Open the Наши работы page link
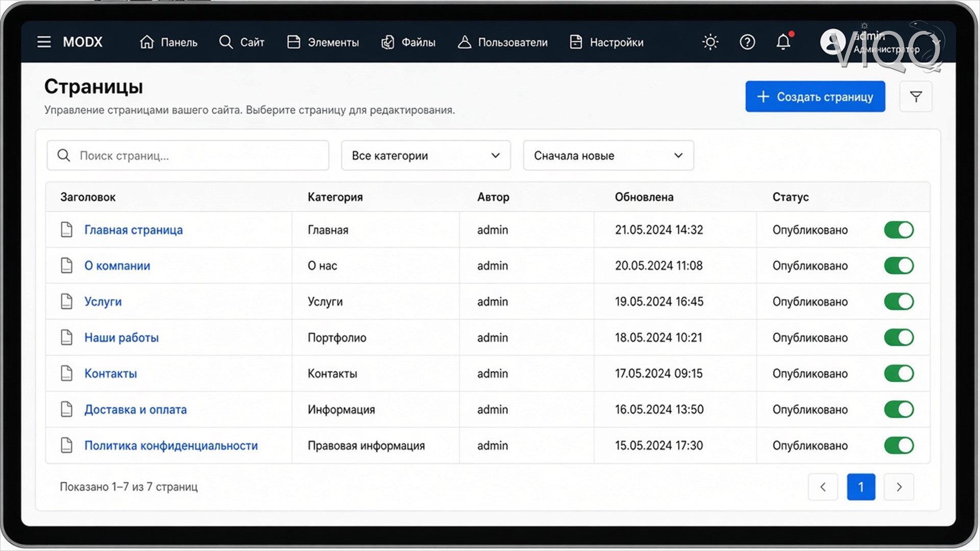 pyautogui.click(x=121, y=337)
